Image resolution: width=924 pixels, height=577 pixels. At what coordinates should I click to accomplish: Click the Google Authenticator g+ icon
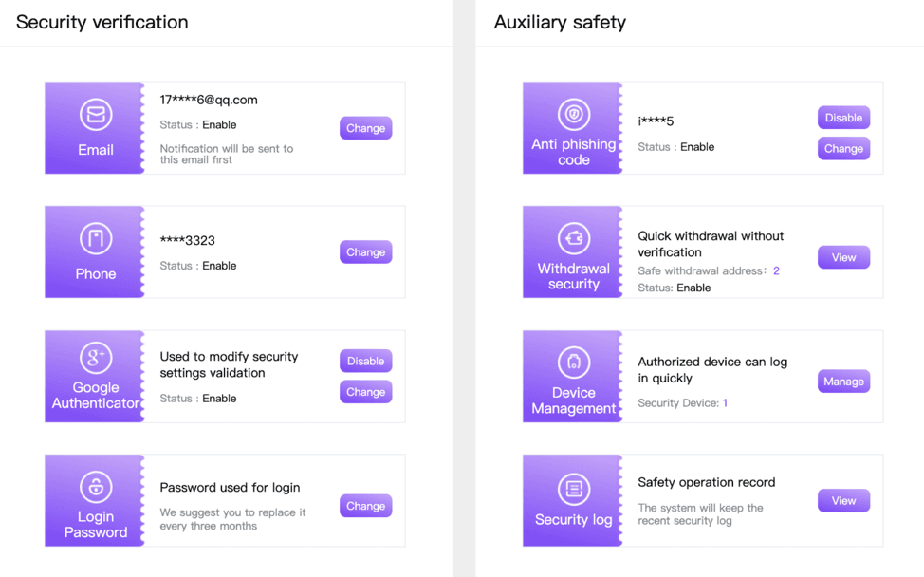click(96, 358)
